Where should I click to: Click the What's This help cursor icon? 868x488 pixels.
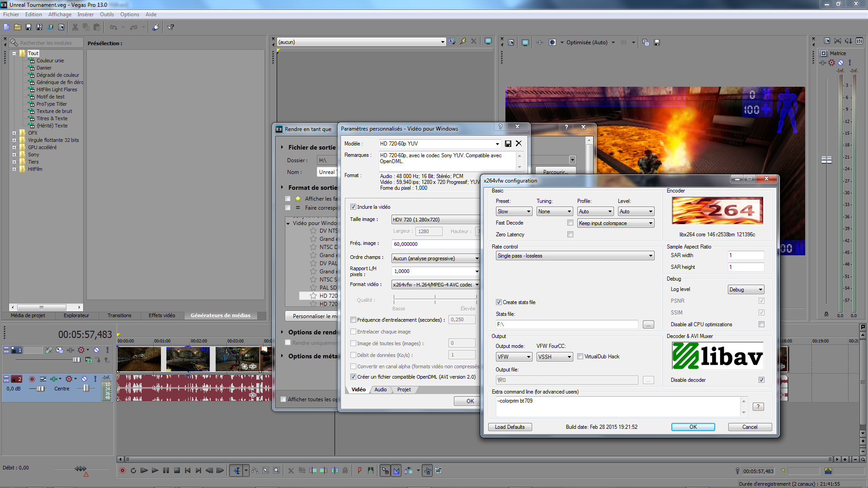pos(171,28)
